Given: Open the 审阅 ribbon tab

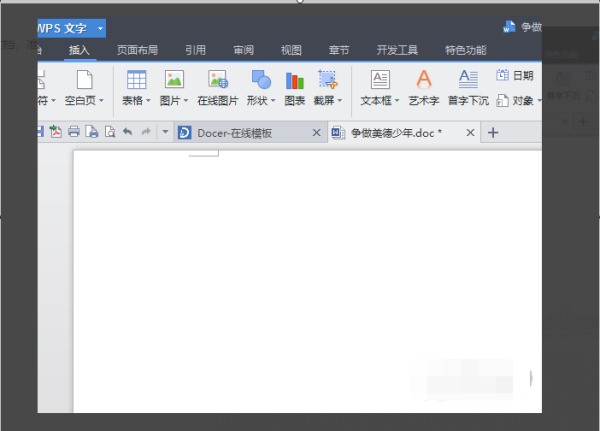Looking at the screenshot, I should pyautogui.click(x=244, y=50).
